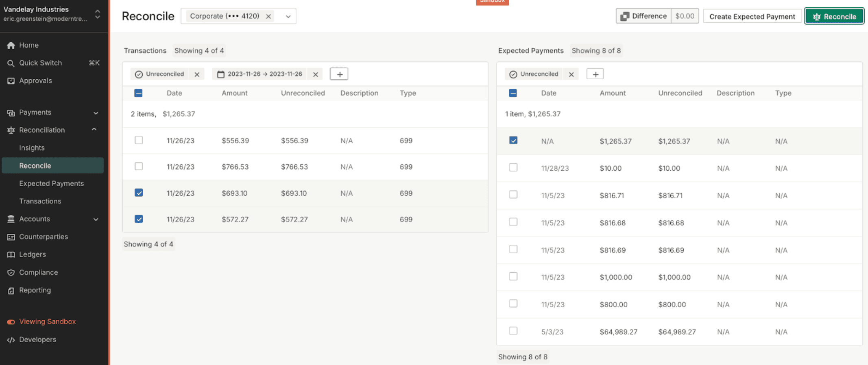Viewport: 868px width, 365px height.
Task: Click the Compliance shield icon
Action: 11,273
